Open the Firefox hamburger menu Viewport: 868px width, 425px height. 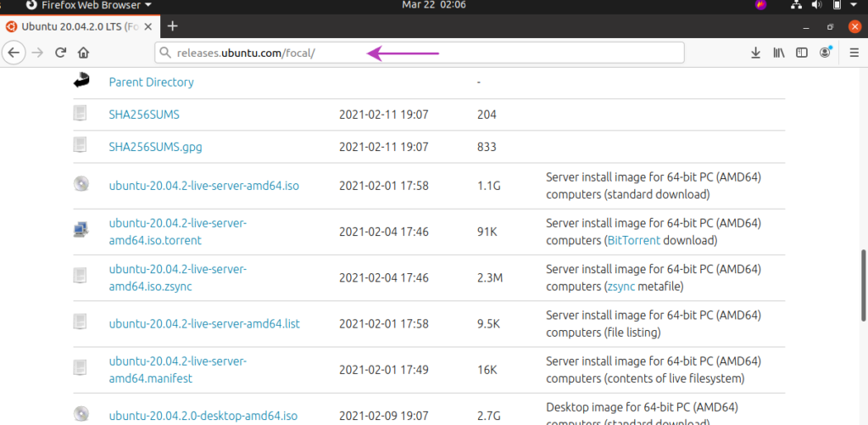[854, 53]
